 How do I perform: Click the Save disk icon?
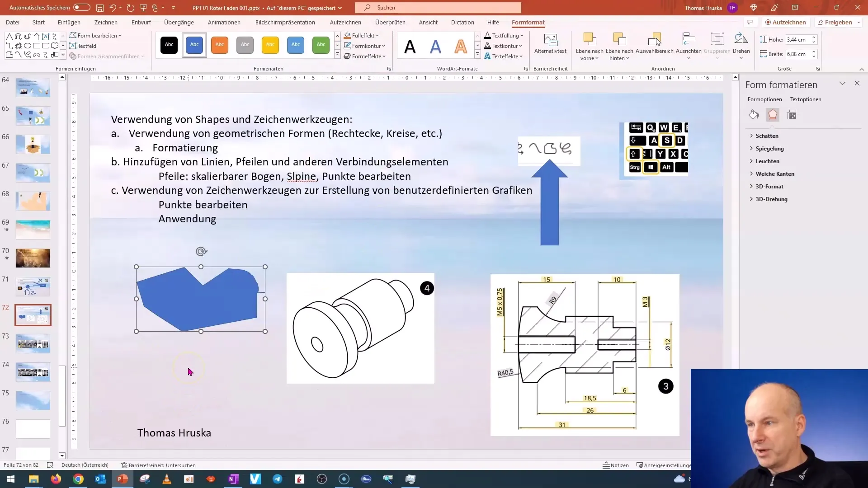click(x=100, y=8)
